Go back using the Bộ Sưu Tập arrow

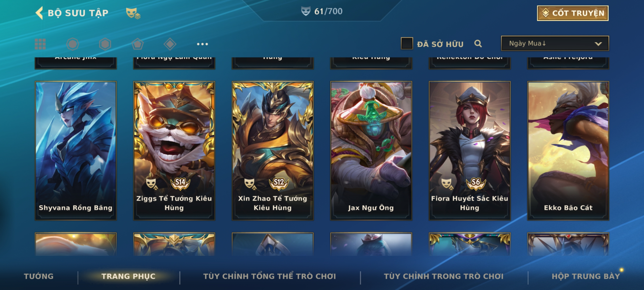point(39,13)
